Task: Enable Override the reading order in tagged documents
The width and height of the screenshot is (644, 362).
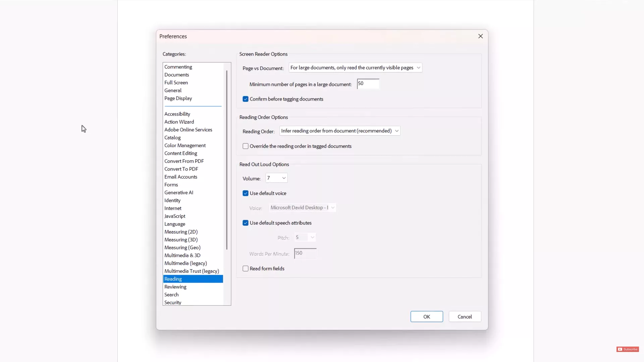Action: tap(246, 146)
